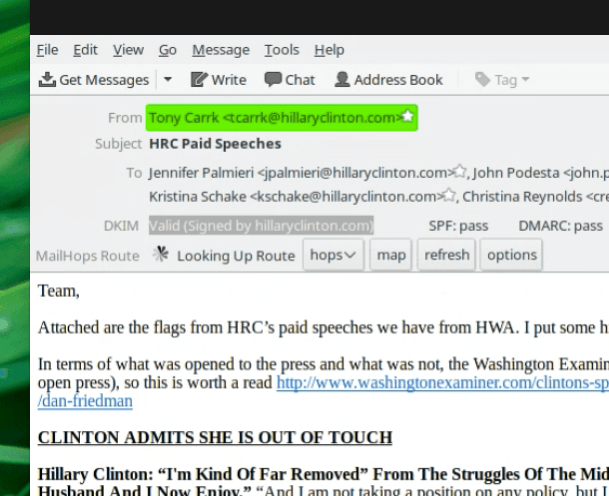
Task: Open the MailHops hops dropdown
Action: [x=333, y=255]
